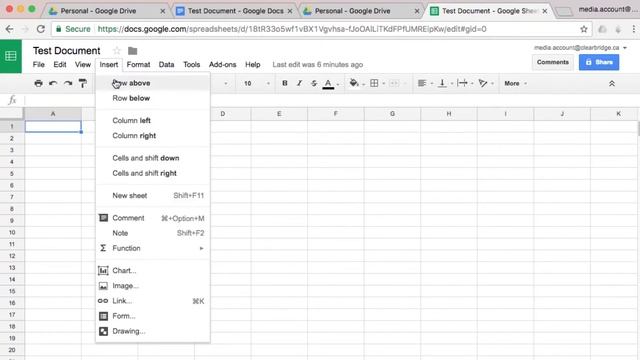This screenshot has width=640, height=360.
Task: Open the Add-ons menu
Action: [222, 64]
